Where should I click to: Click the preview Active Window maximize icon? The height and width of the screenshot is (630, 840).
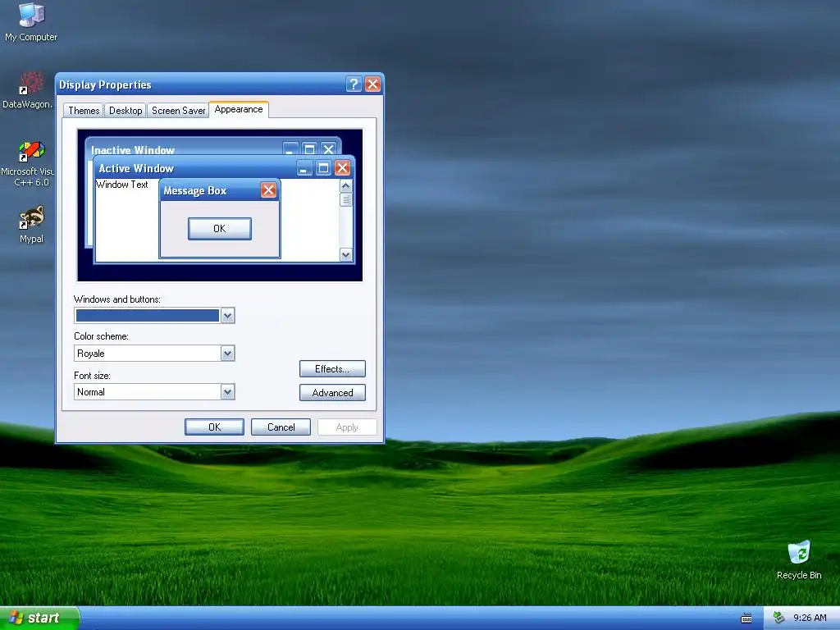pyautogui.click(x=323, y=168)
